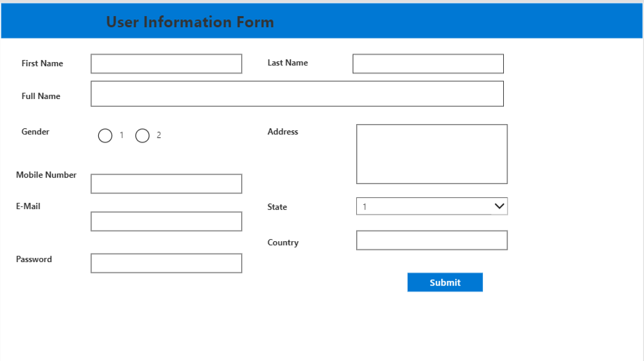Click the Full Name label
Image resolution: width=644 pixels, height=361 pixels.
pyautogui.click(x=41, y=96)
